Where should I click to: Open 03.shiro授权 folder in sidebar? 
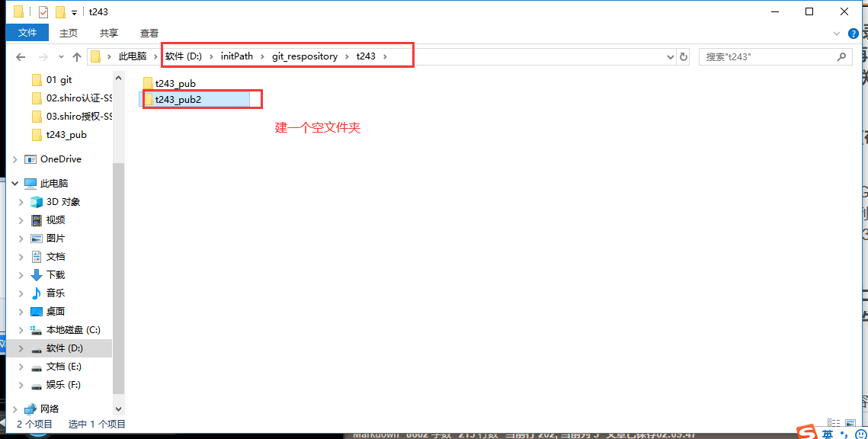(x=72, y=117)
